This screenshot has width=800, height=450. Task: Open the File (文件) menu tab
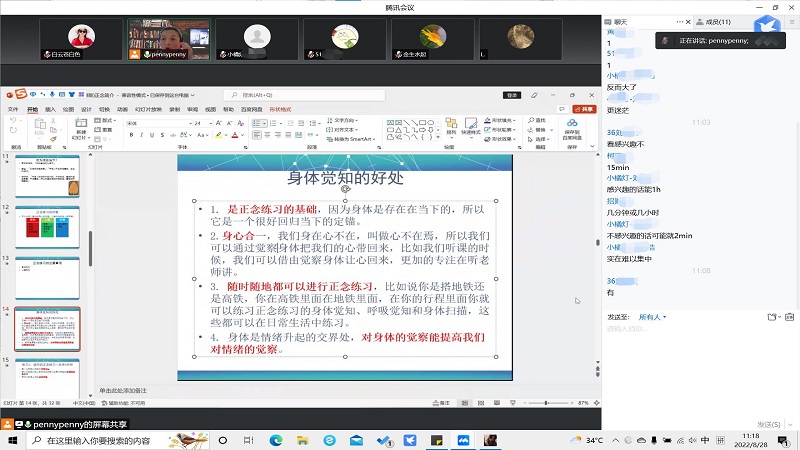[x=13, y=109]
